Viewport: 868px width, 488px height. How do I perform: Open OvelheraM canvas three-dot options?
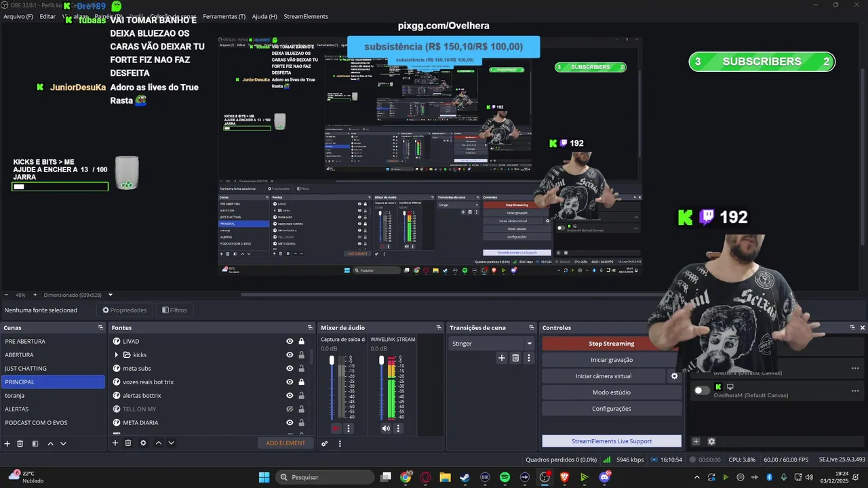pyautogui.click(x=855, y=390)
